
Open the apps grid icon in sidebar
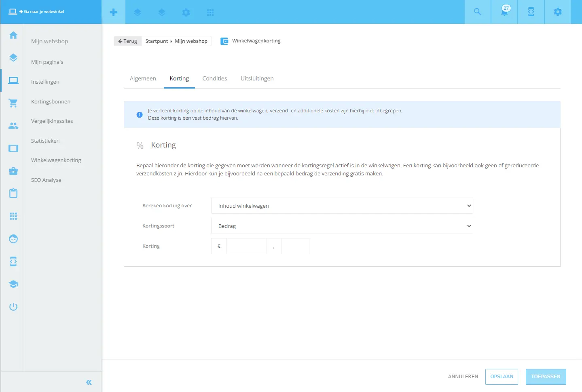click(13, 216)
